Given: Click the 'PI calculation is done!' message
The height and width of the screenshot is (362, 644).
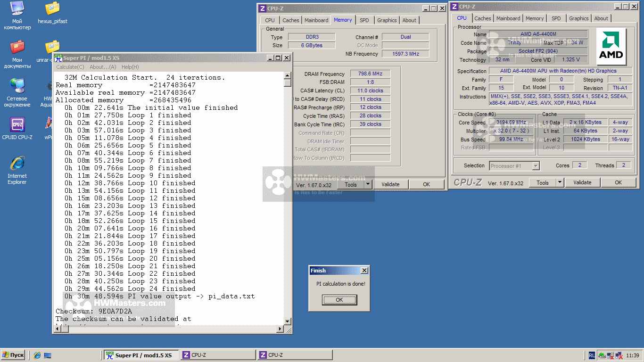Looking at the screenshot, I should click(340, 284).
